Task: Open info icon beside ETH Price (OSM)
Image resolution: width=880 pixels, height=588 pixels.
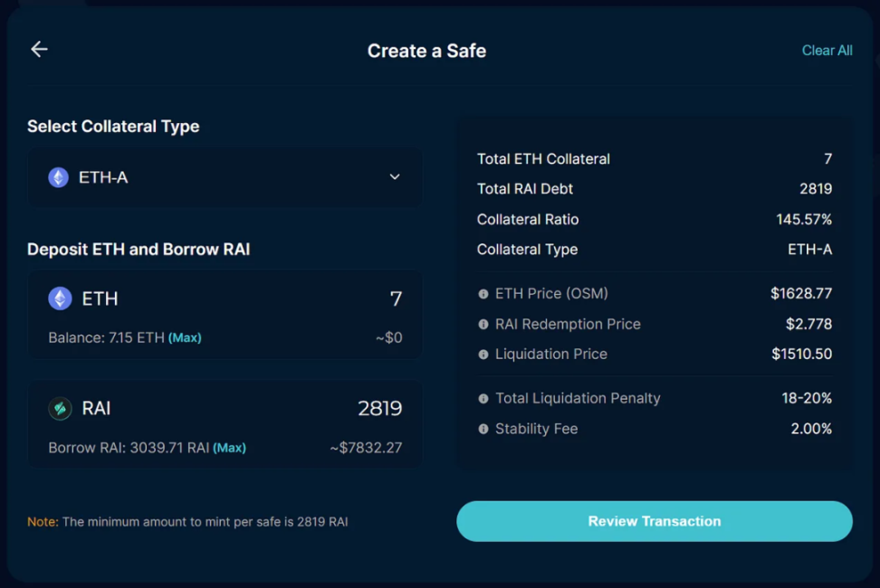Action: tap(483, 294)
